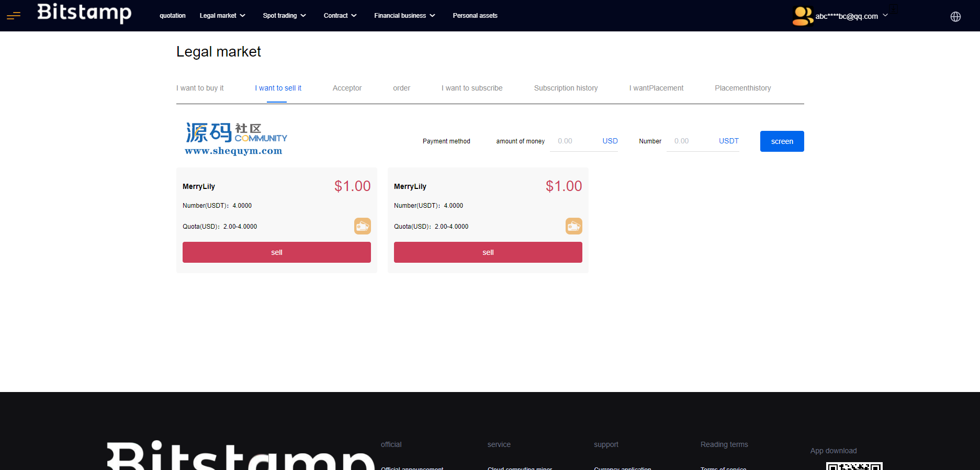Open the quotation menu item
Image resolution: width=980 pixels, height=470 pixels.
(x=173, y=16)
